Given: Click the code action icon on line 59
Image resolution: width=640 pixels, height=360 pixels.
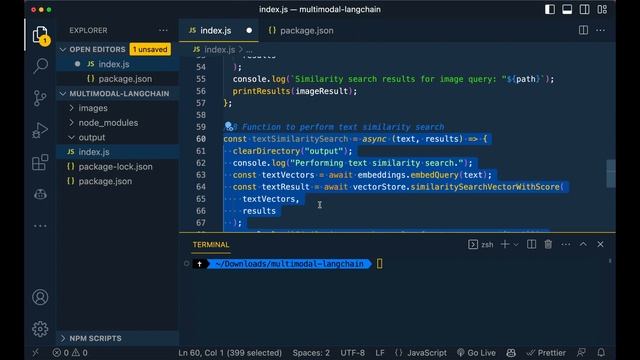Looking at the screenshot, I should point(229,126).
